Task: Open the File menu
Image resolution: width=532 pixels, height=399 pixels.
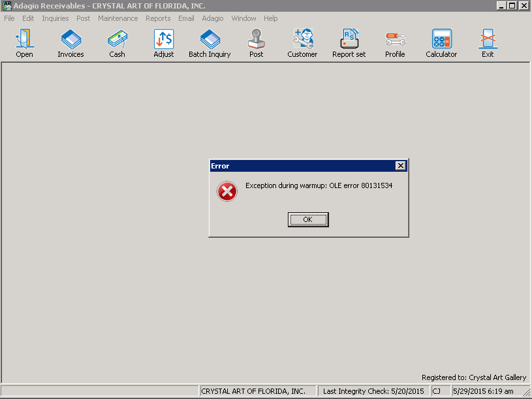Action: (9, 18)
